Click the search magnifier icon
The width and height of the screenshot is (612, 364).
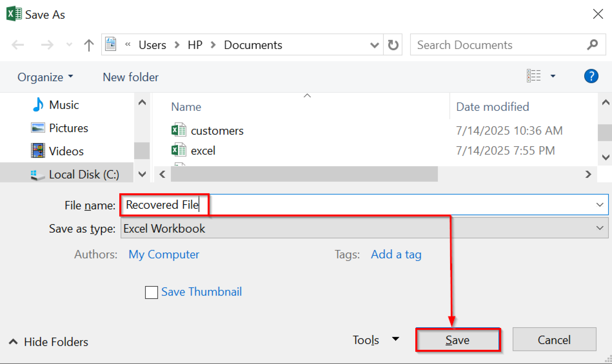click(592, 45)
